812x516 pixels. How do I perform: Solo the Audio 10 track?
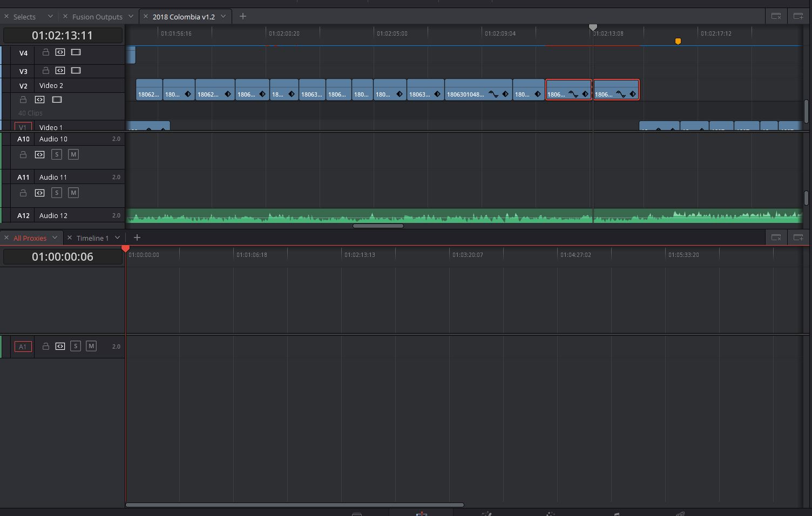pos(57,155)
